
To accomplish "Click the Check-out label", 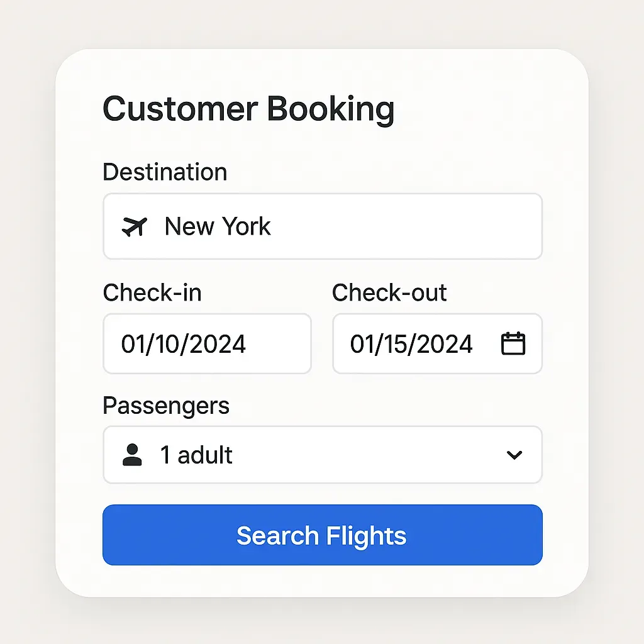I will 389,292.
